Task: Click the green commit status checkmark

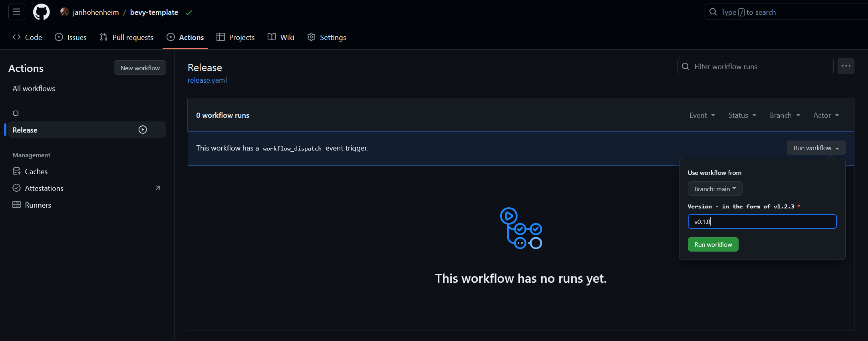Action: 189,13
